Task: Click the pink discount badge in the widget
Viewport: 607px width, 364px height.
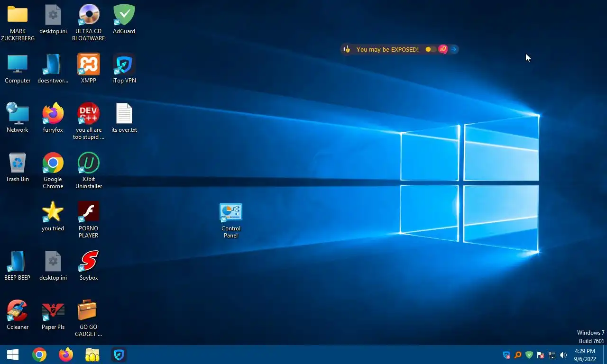Action: pyautogui.click(x=443, y=49)
